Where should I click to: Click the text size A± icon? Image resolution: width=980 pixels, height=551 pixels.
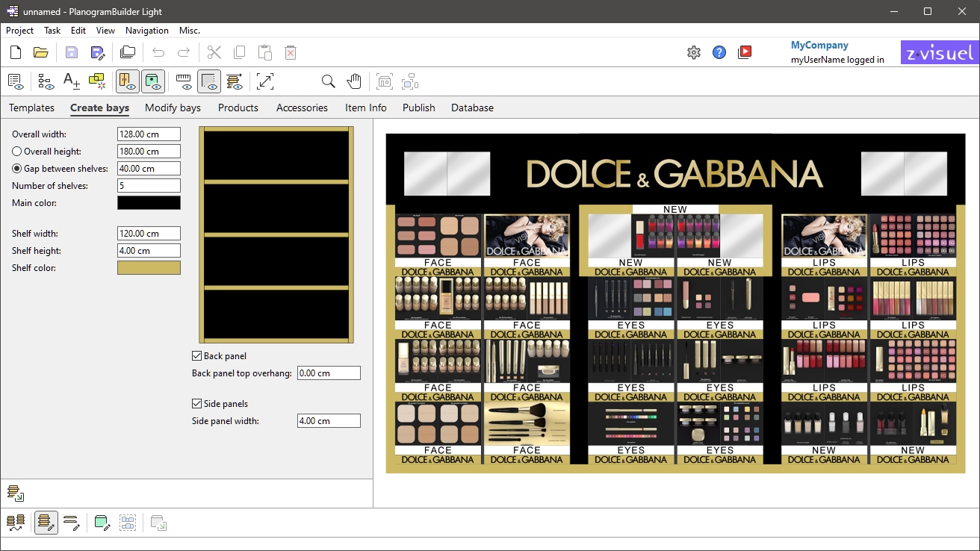click(72, 81)
